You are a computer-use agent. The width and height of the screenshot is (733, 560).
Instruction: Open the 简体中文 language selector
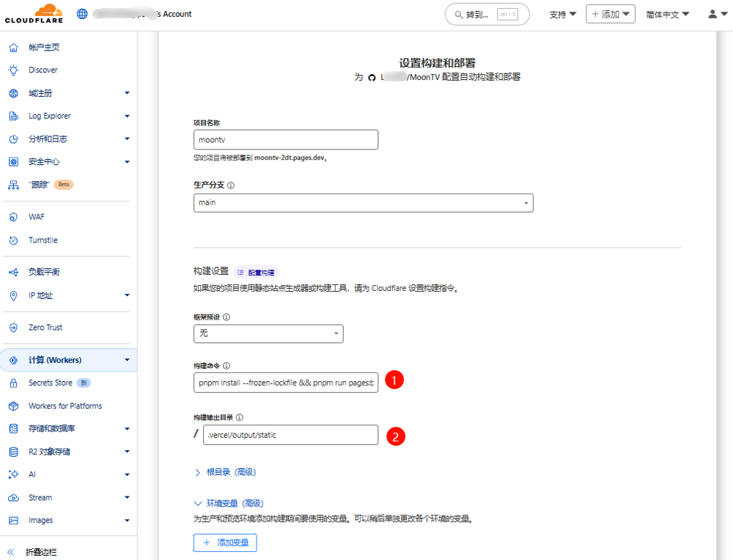[667, 14]
